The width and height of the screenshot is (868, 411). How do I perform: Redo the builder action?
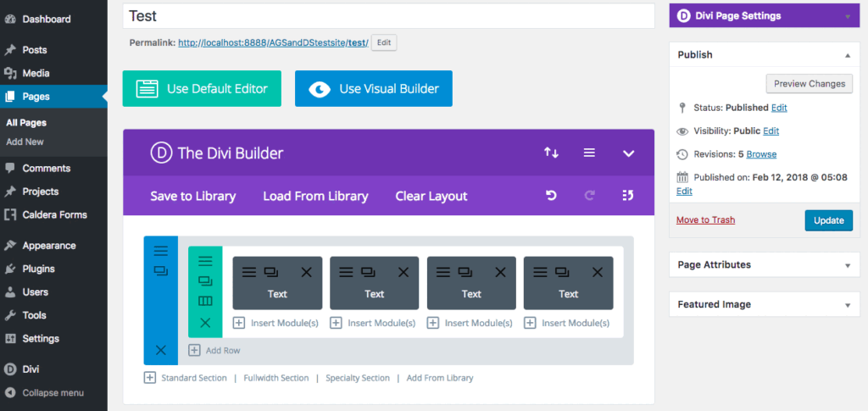click(590, 195)
